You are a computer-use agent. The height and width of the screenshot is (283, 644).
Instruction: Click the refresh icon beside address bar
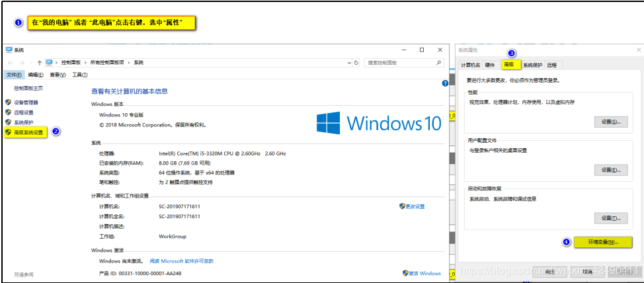[356, 63]
